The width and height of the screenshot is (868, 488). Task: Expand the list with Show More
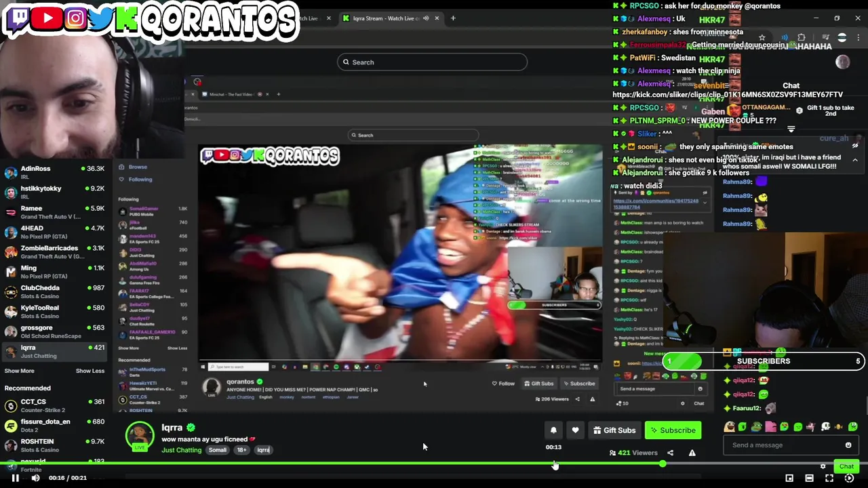pyautogui.click(x=19, y=371)
